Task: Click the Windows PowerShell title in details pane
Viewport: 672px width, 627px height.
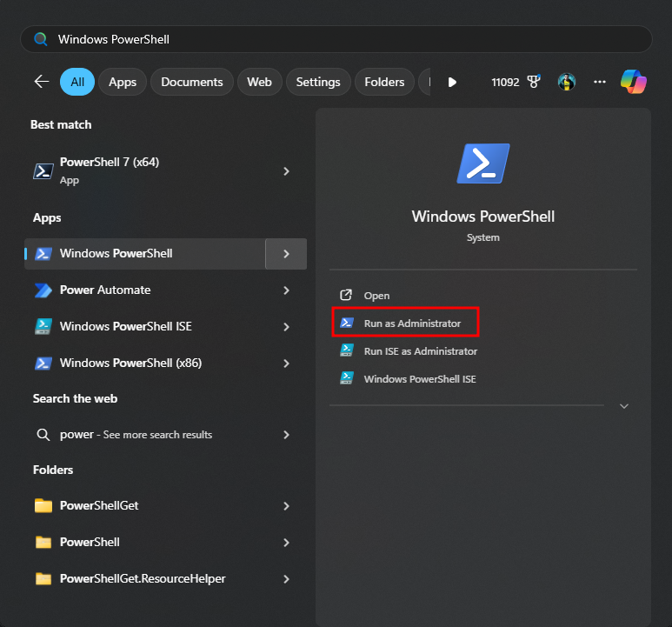Action: [483, 217]
